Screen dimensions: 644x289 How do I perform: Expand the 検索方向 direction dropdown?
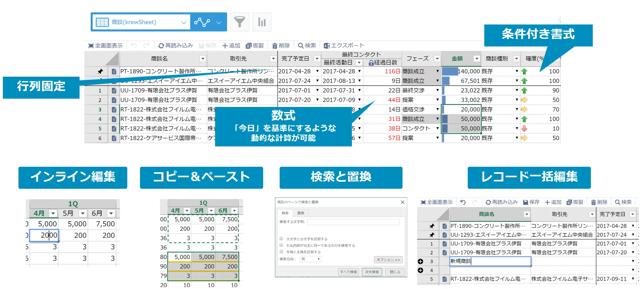pos(311,259)
